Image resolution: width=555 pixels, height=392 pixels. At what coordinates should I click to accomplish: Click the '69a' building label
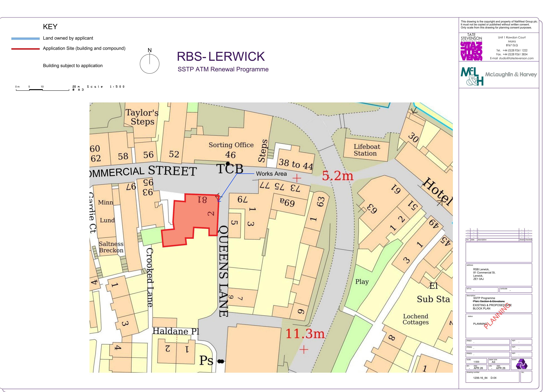[287, 202]
